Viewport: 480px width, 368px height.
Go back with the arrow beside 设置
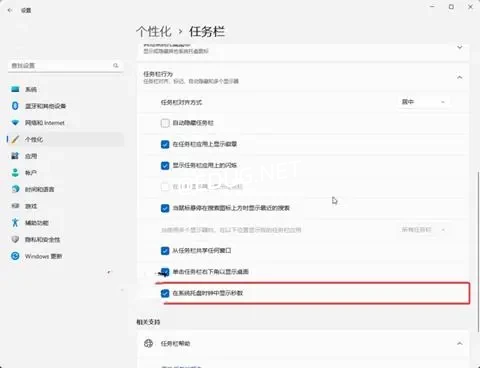click(10, 10)
